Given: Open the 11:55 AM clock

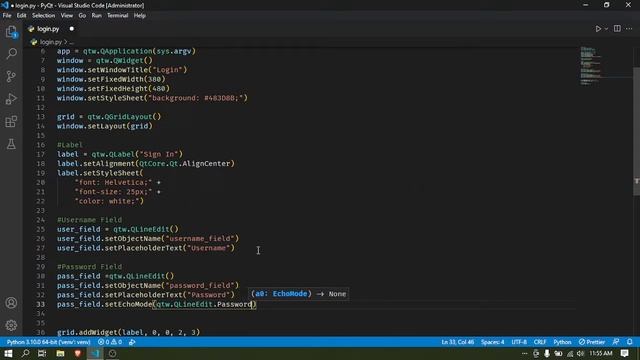Looking at the screenshot, I should tap(601, 353).
